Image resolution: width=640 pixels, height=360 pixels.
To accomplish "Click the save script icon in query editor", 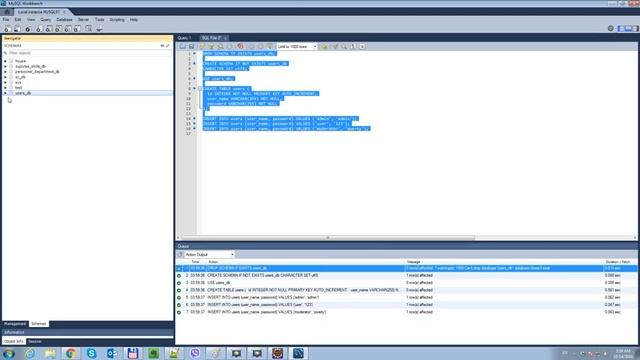I will click(191, 47).
